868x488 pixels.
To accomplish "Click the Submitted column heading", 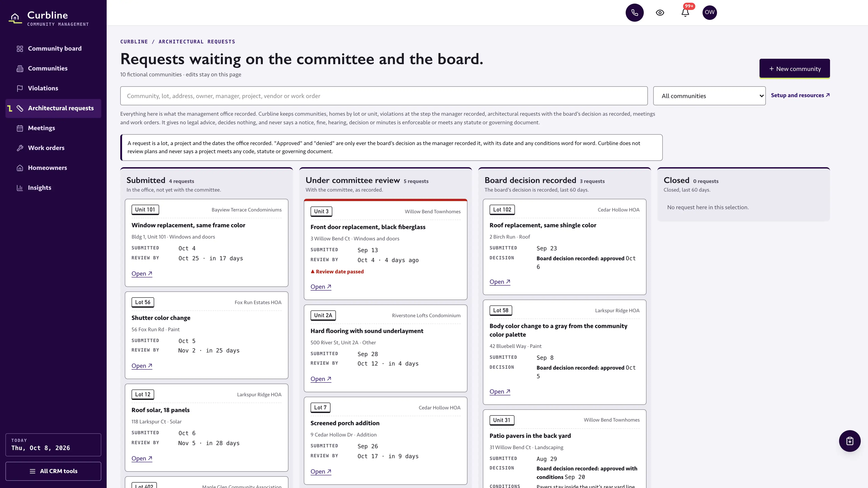I will click(146, 180).
